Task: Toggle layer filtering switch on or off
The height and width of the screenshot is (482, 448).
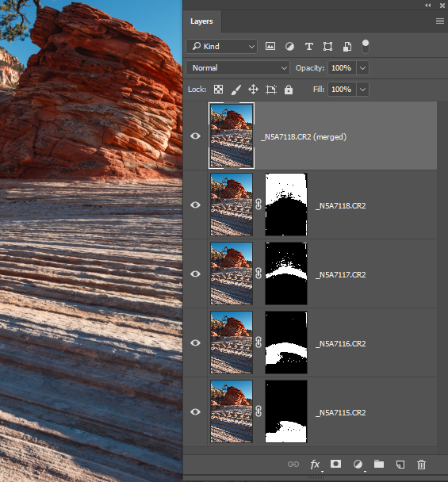Action: pos(365,47)
